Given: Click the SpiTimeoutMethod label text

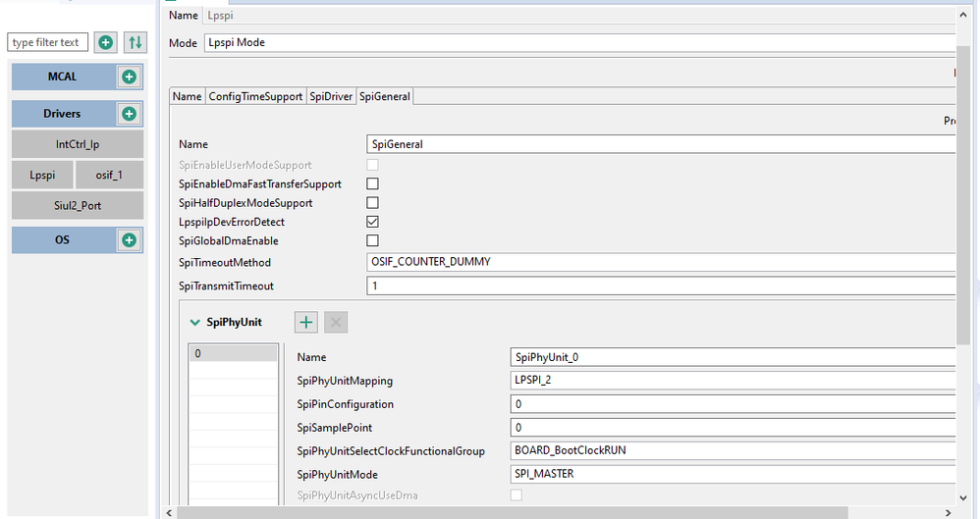Looking at the screenshot, I should (x=225, y=263).
